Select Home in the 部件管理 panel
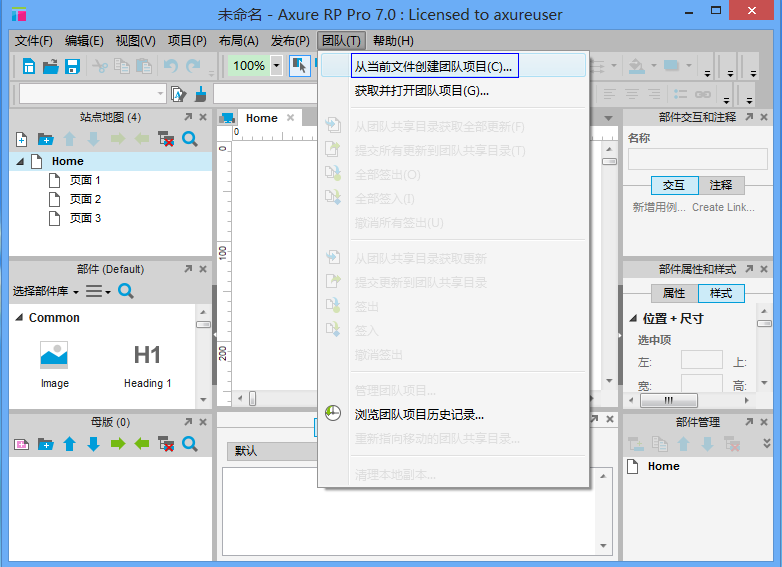782x567 pixels. coord(663,466)
